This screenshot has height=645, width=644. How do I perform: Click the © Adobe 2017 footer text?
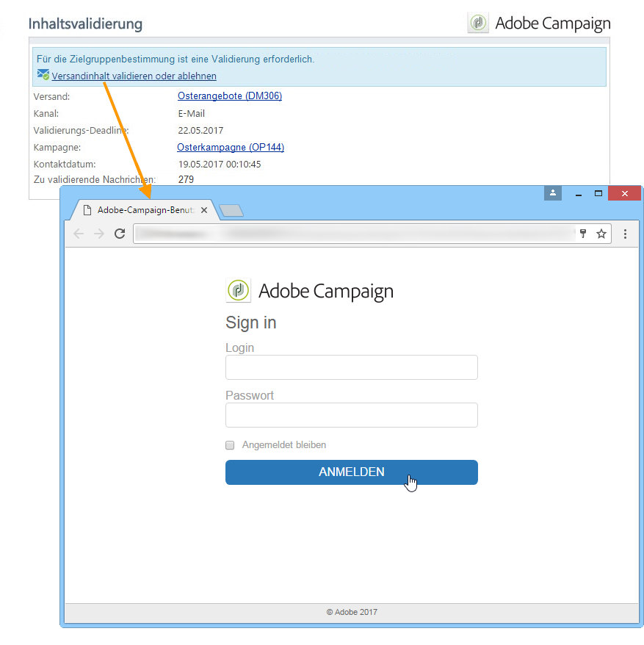(352, 612)
